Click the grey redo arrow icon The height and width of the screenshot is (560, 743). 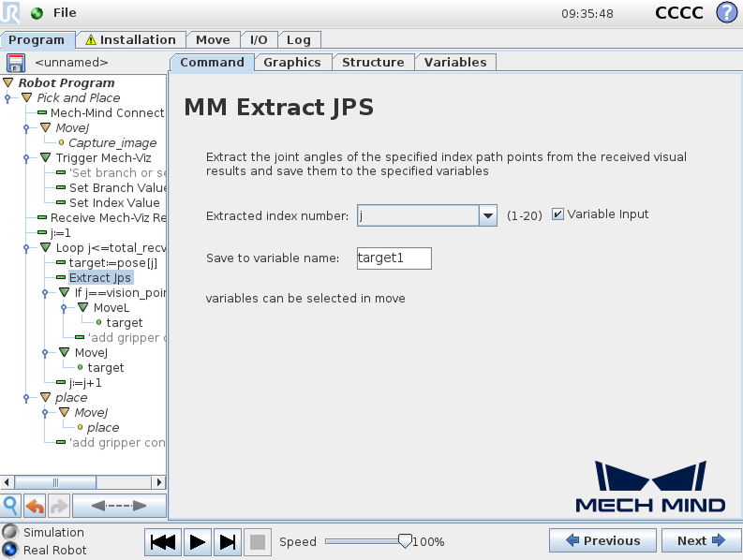tap(59, 506)
